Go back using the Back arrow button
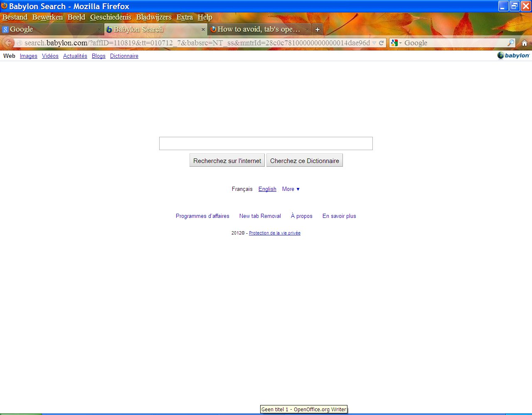Screen dimensions: 532x415 (x=8, y=43)
